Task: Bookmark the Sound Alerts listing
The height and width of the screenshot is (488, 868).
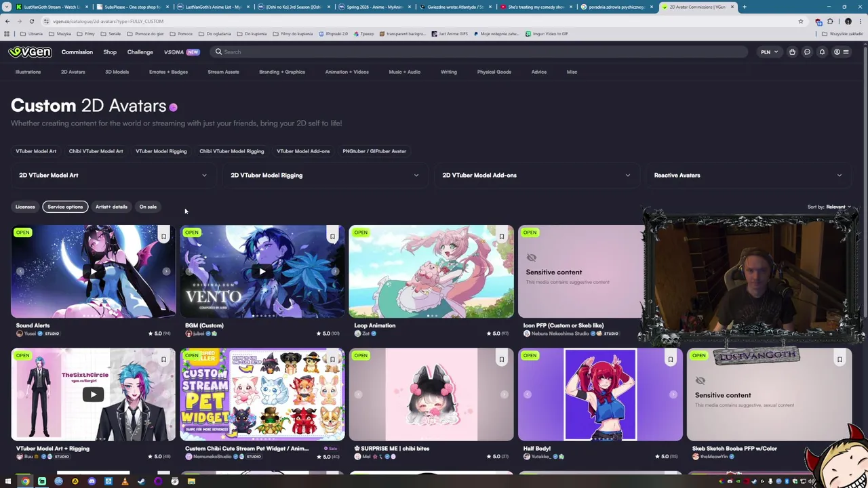Action: click(x=163, y=237)
